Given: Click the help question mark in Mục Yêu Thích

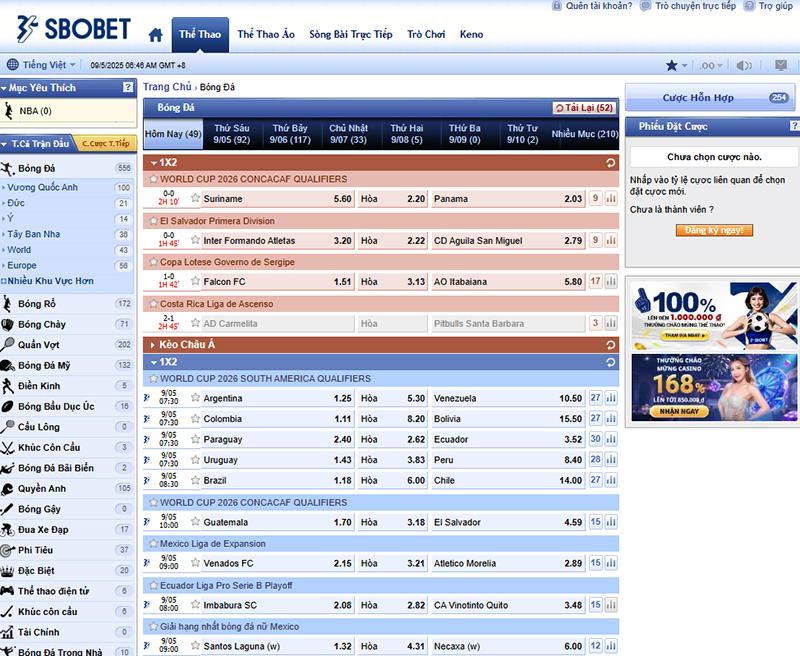Looking at the screenshot, I should (128, 88).
